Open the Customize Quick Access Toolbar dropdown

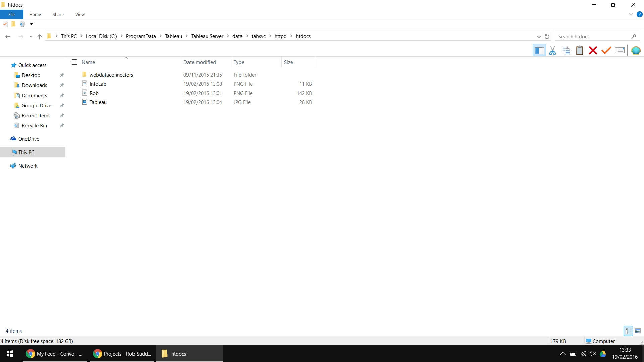pos(31,24)
